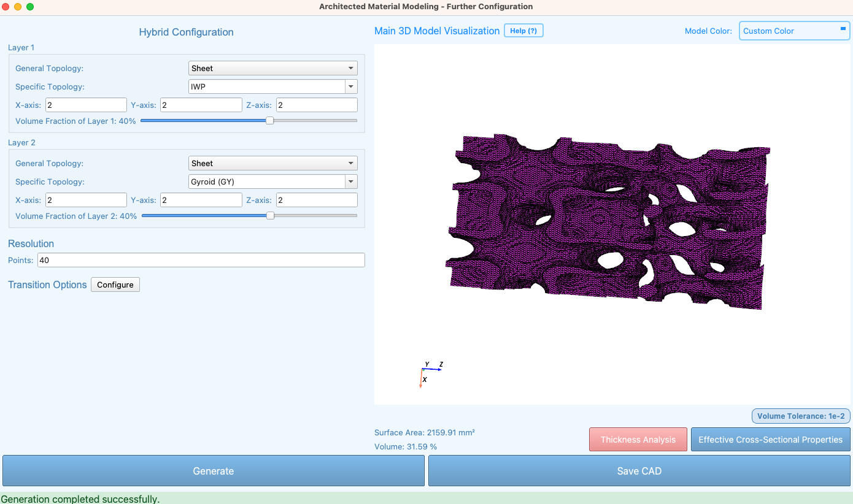Image resolution: width=853 pixels, height=504 pixels.
Task: Click Layer 2 Y-axis input field
Action: click(201, 200)
